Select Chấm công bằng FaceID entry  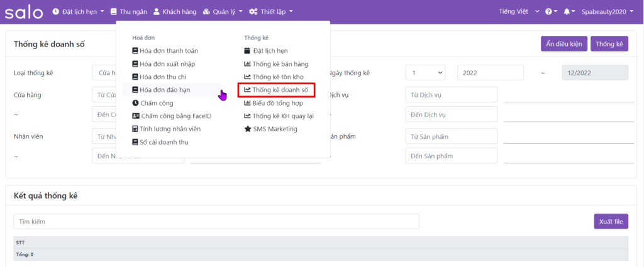[172, 116]
